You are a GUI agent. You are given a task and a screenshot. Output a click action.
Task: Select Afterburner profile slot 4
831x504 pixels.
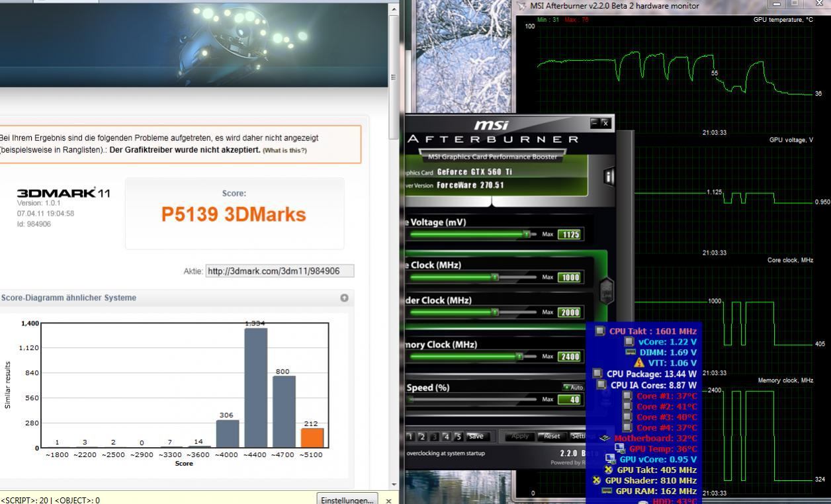447,437
